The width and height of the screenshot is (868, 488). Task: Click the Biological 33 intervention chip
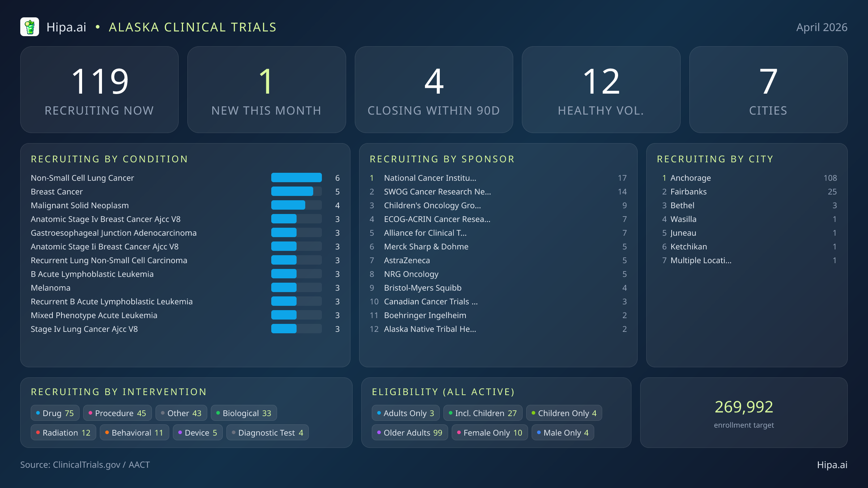coord(244,413)
